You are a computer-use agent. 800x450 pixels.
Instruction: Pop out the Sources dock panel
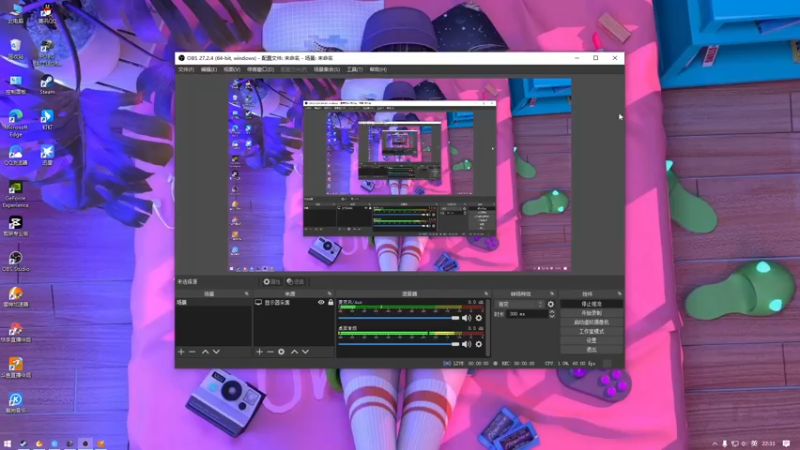pos(329,294)
